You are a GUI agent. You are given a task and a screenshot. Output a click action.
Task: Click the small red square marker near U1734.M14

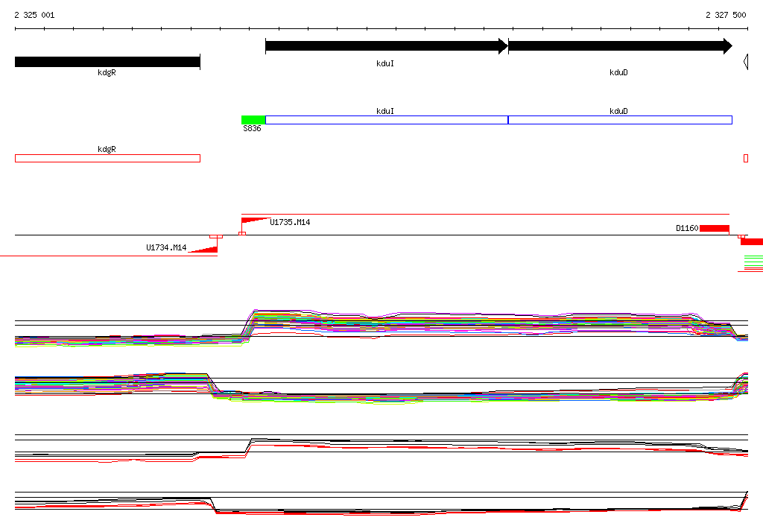tap(216, 236)
